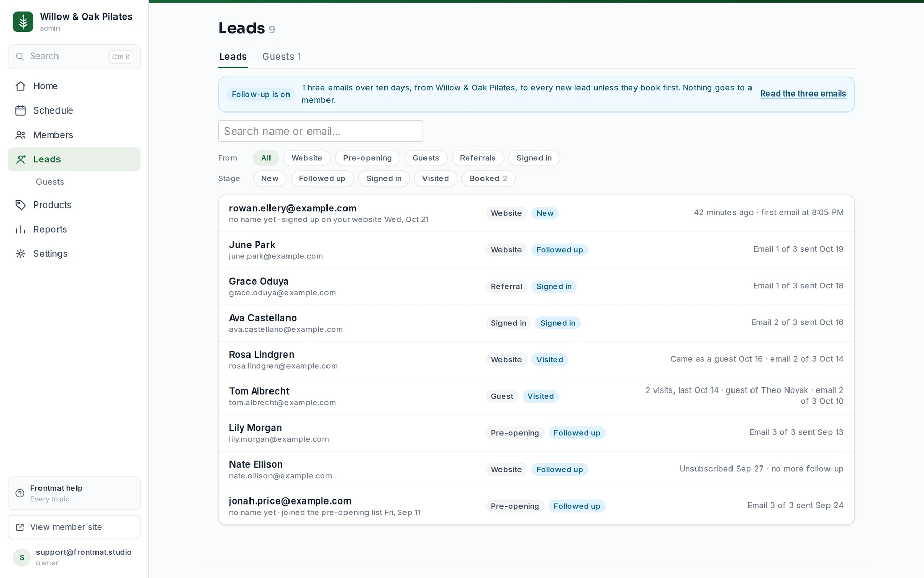924x578 pixels.
Task: Filter by the New stage
Action: click(269, 178)
